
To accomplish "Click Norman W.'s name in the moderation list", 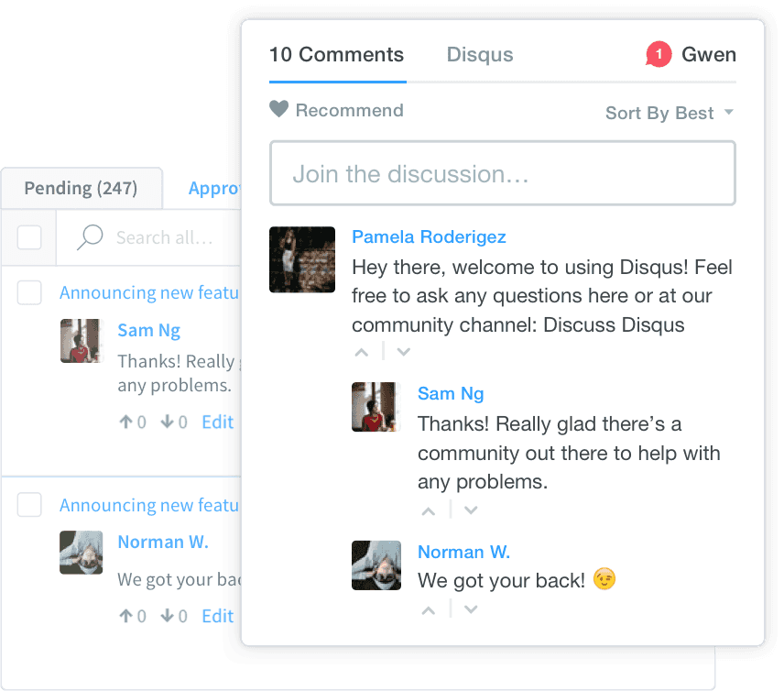I will click(x=163, y=542).
